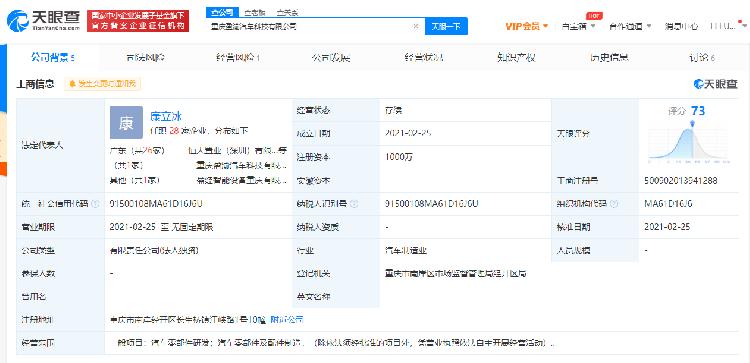Viewport: 750px width, 363px height.
Task: Click the bell icon for change notifications
Action: point(73,84)
